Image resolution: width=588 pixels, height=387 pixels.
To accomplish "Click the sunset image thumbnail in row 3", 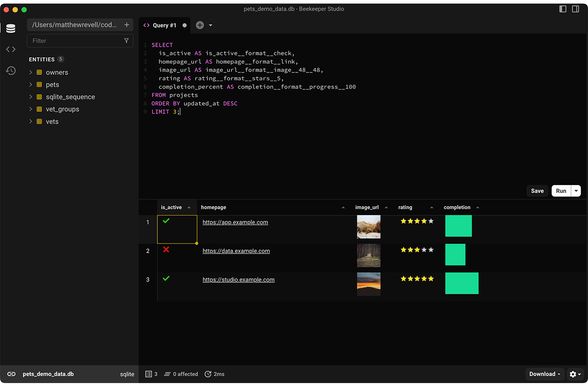I will [x=368, y=284].
